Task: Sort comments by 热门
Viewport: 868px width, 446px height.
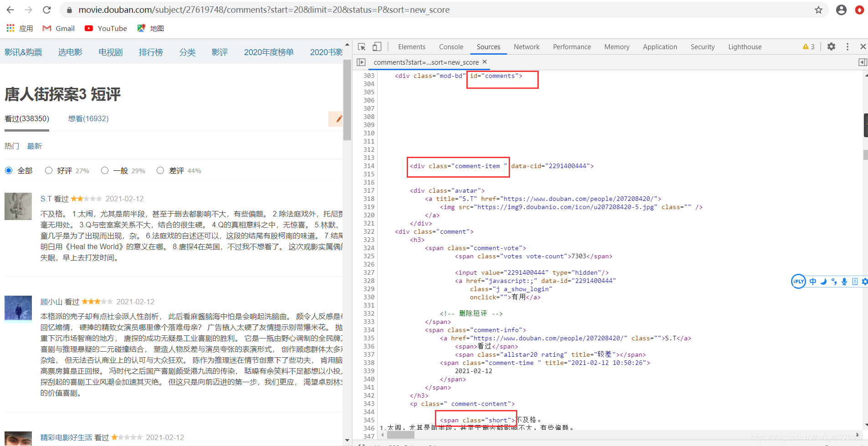Action: pos(12,146)
